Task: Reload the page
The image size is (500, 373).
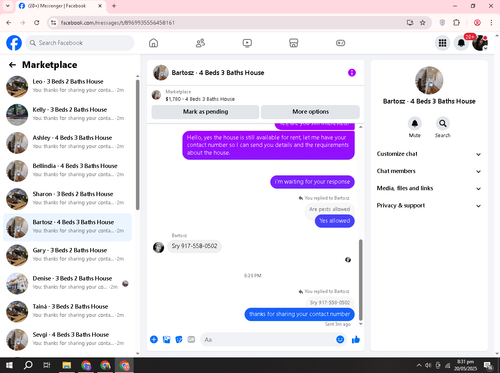Action: [37, 23]
